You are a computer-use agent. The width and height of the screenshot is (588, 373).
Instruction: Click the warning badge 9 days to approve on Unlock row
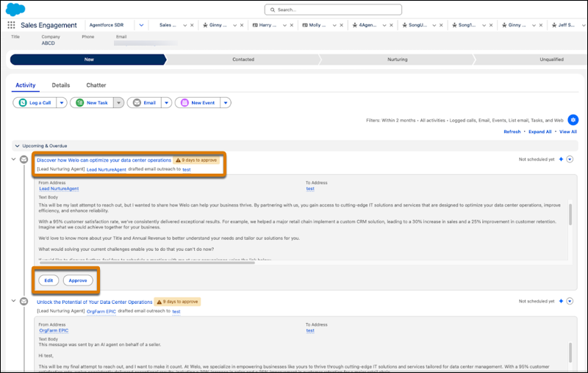pyautogui.click(x=177, y=302)
